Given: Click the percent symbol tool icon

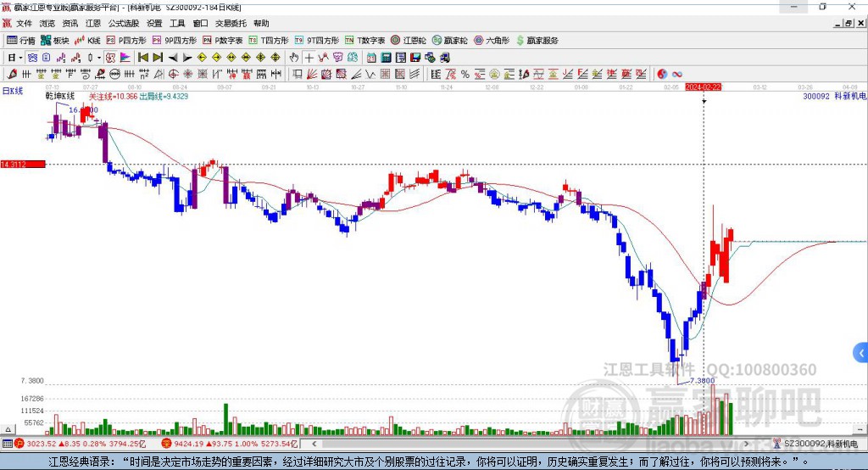Looking at the screenshot, I should coord(465,75).
